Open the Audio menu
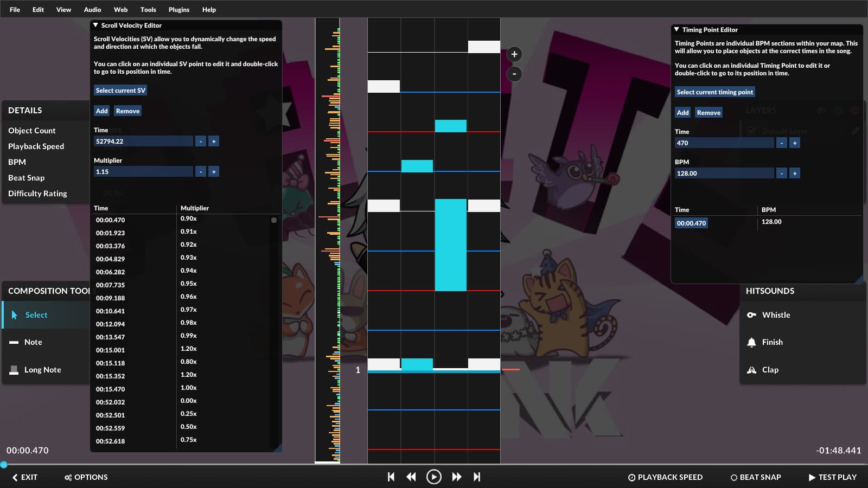 (x=92, y=9)
